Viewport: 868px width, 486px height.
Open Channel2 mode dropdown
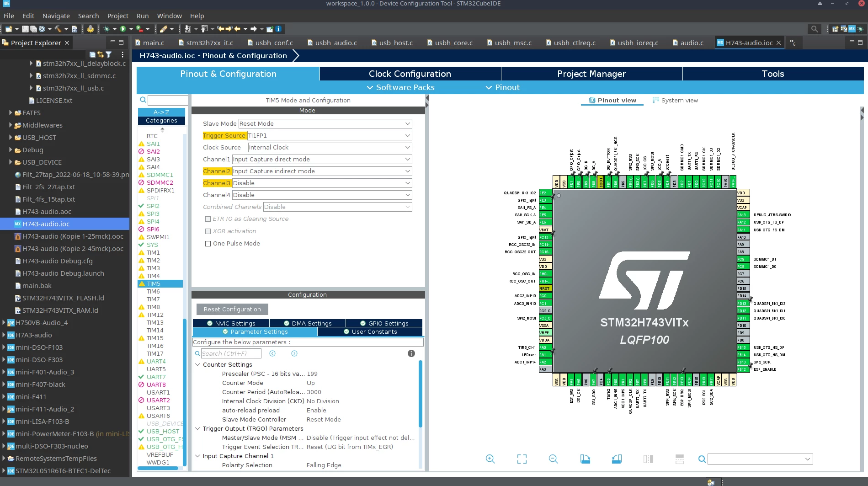click(322, 171)
